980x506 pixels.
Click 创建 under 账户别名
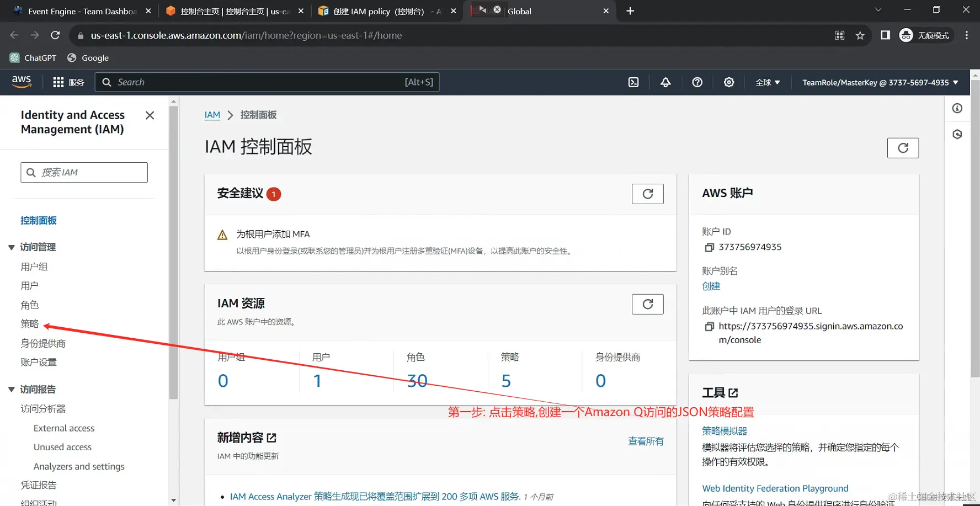point(711,286)
